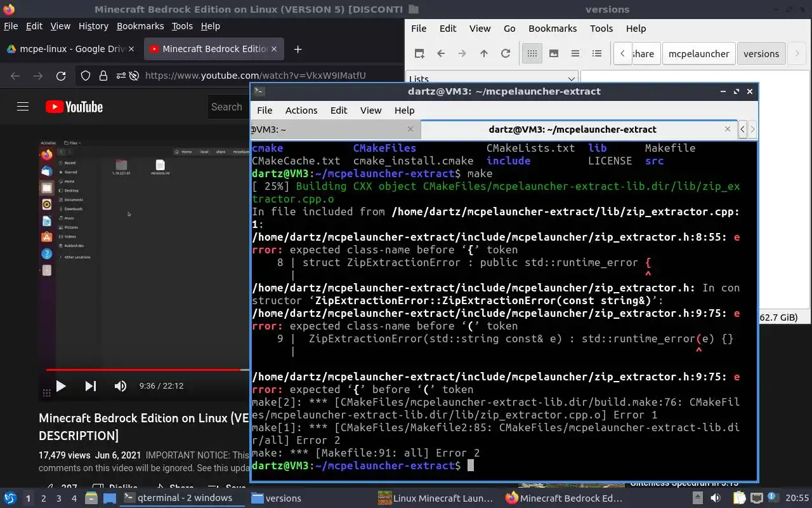Switch to mcpe-linux Google Drive tab

70,49
